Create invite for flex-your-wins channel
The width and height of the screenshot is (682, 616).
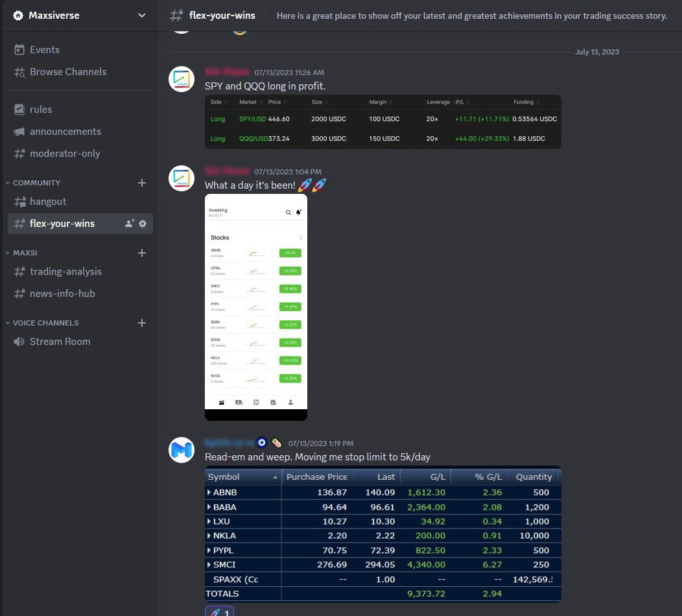(x=130, y=224)
